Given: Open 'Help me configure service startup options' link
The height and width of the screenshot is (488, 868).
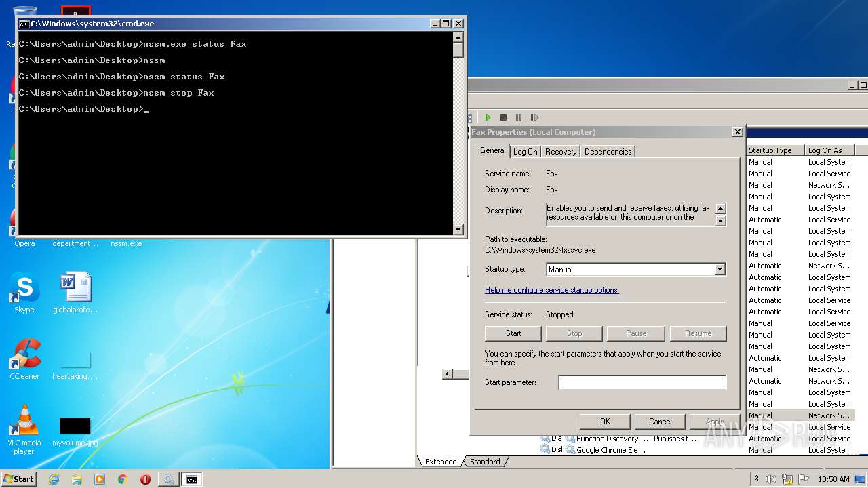Looking at the screenshot, I should tap(551, 290).
